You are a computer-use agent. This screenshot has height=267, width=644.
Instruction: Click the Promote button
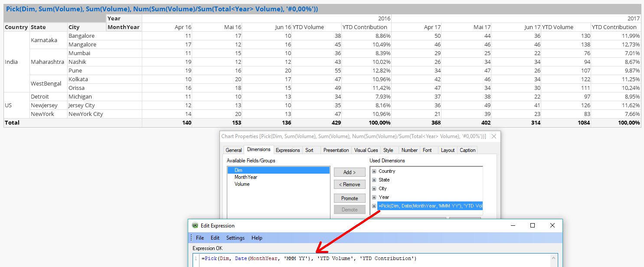click(x=350, y=198)
